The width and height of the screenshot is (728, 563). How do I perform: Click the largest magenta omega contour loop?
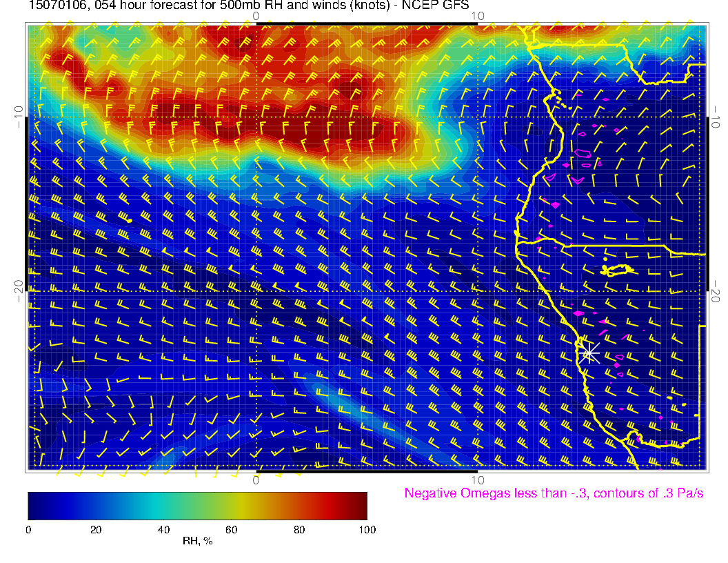click(x=584, y=154)
